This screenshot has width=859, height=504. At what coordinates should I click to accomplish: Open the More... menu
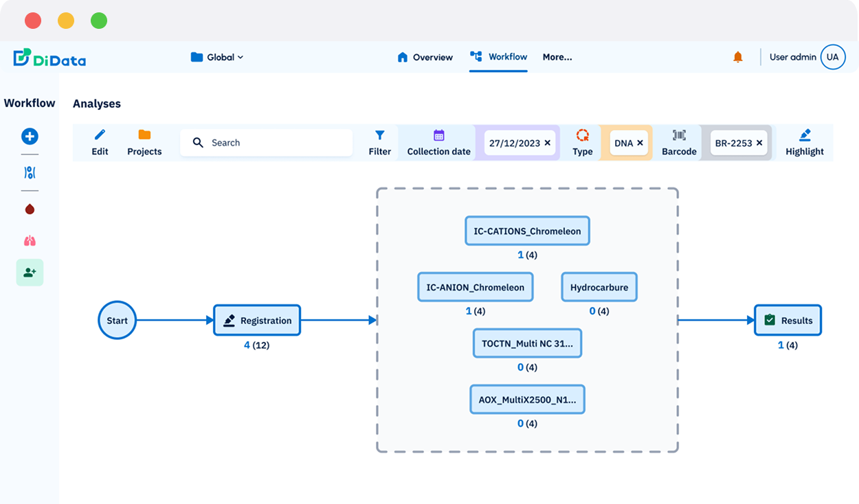point(557,57)
